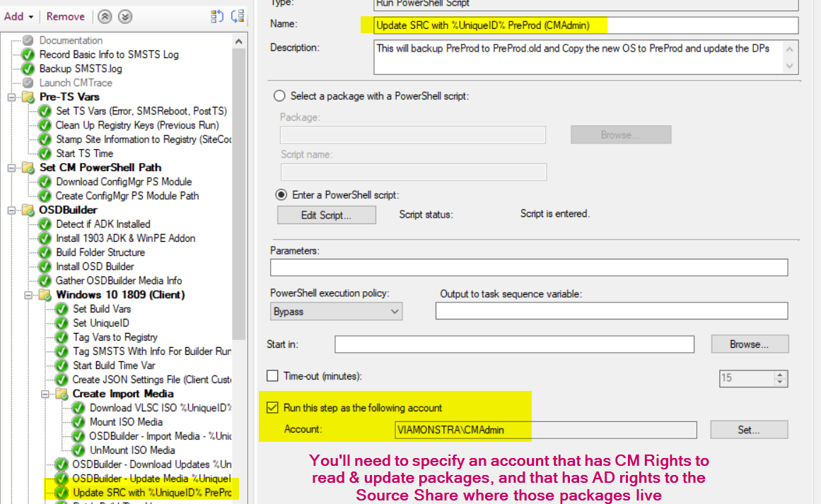Uncheck Run this step as the following account
821x504 pixels.
click(272, 407)
